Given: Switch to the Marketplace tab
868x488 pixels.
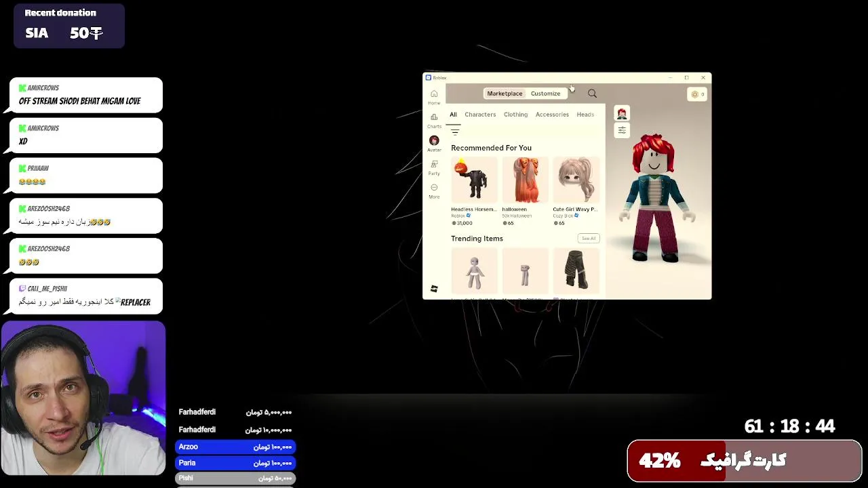Looking at the screenshot, I should tap(505, 94).
